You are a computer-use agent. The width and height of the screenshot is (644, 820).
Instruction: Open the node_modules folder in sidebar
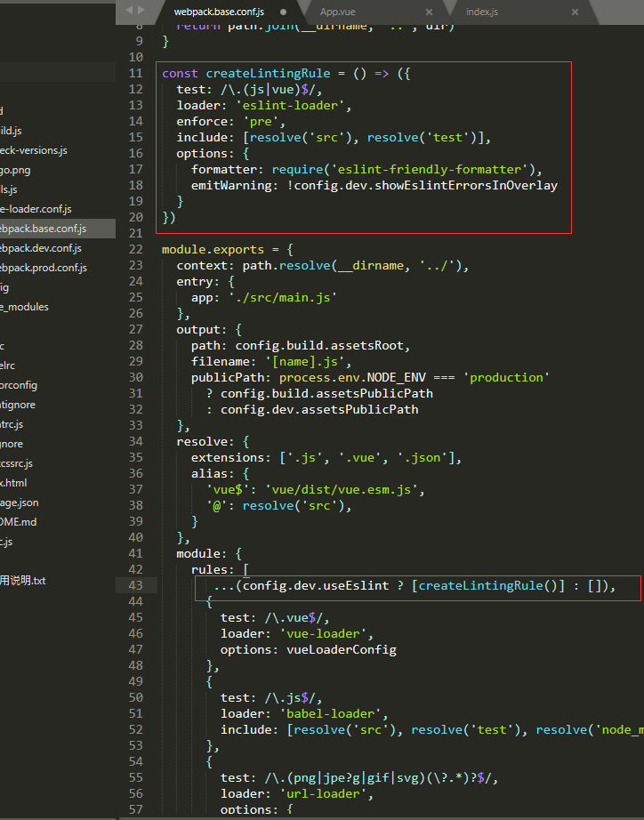24,307
